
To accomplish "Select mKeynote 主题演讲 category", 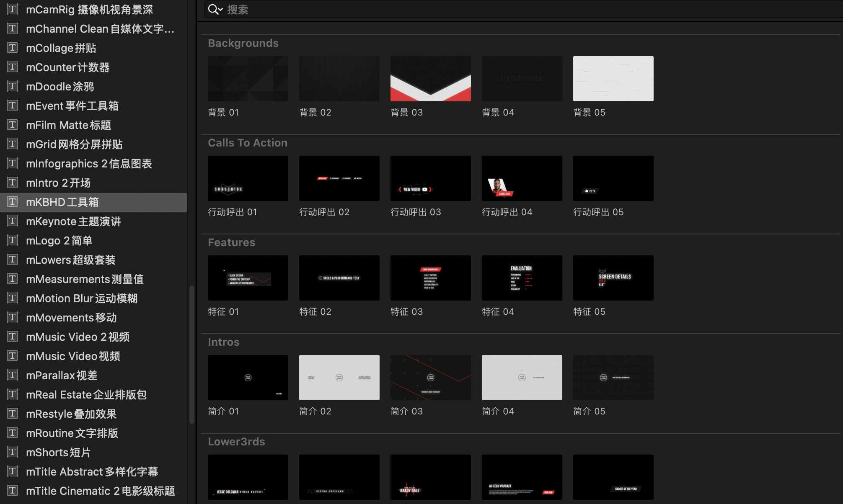I will (x=93, y=221).
